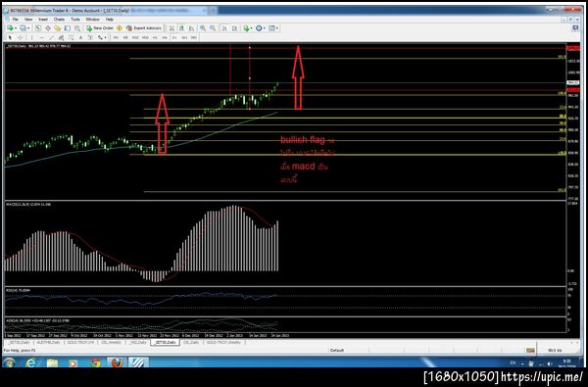Viewport: 588px width, 387px height.
Task: Click the Indicators list green plus icon
Action: (246, 28)
